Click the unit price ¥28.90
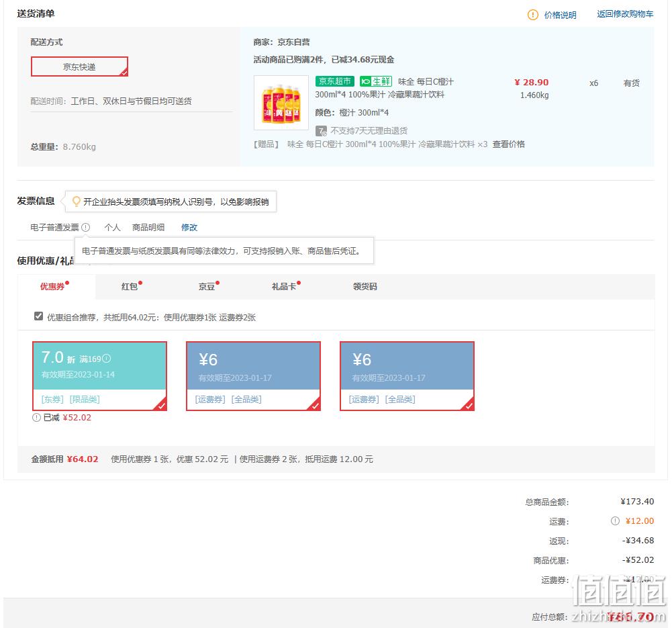 coord(532,83)
